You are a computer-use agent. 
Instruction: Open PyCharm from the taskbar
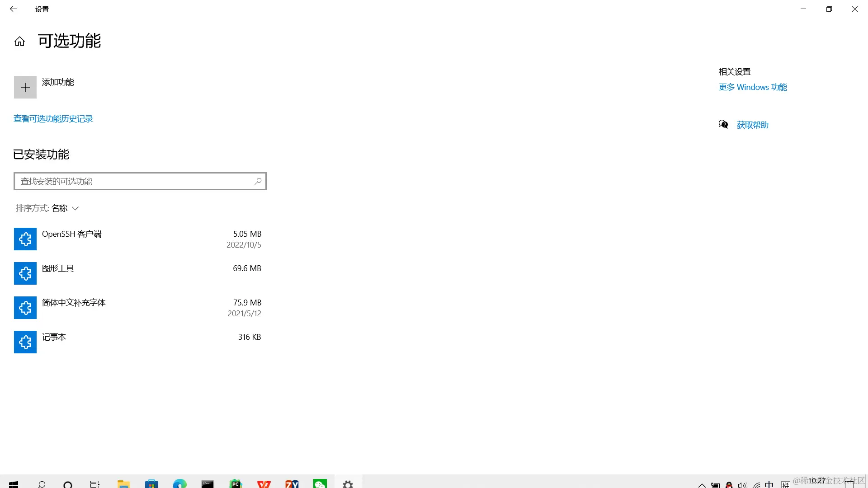tap(236, 484)
